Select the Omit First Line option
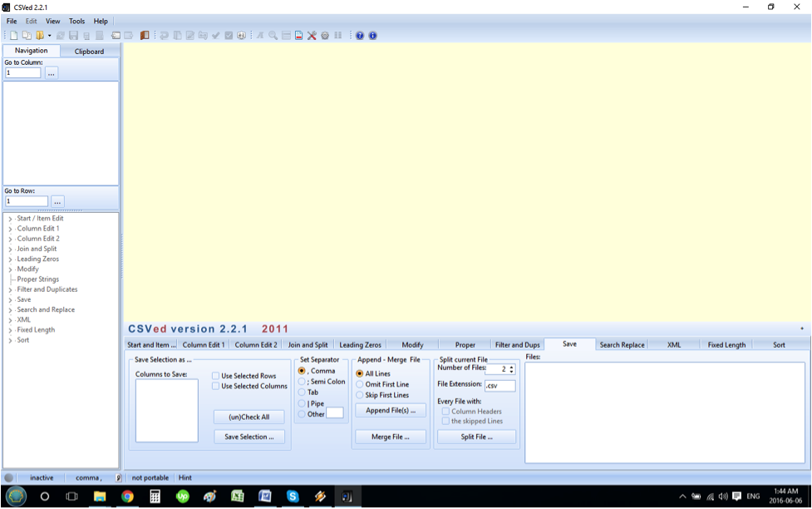Viewport: 812px width, 509px height. (359, 384)
